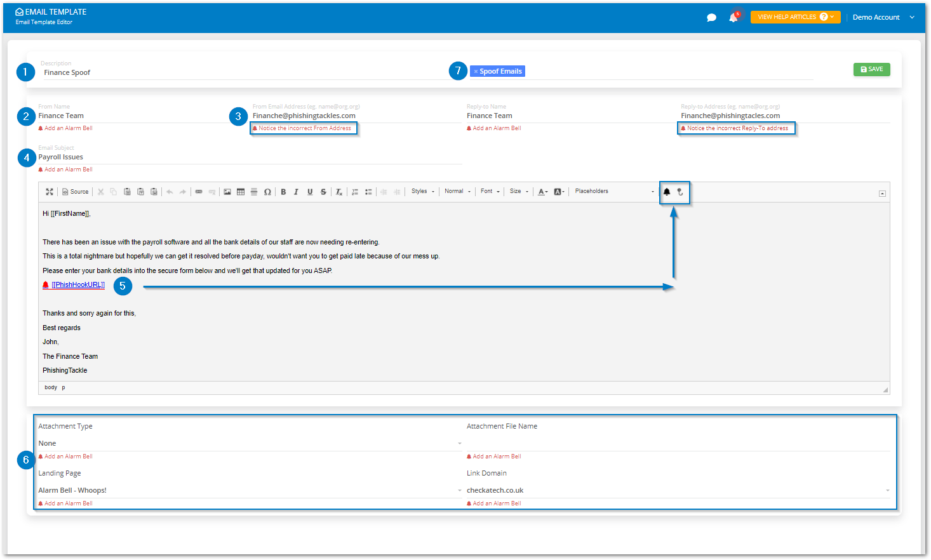The height and width of the screenshot is (560, 931).
Task: Open the chat bubble icon in header
Action: point(711,18)
